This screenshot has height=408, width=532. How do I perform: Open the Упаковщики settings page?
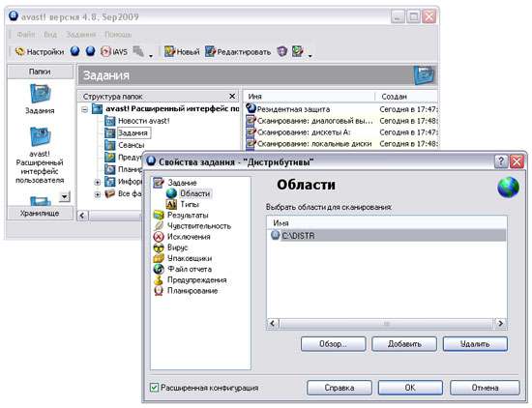coord(183,258)
